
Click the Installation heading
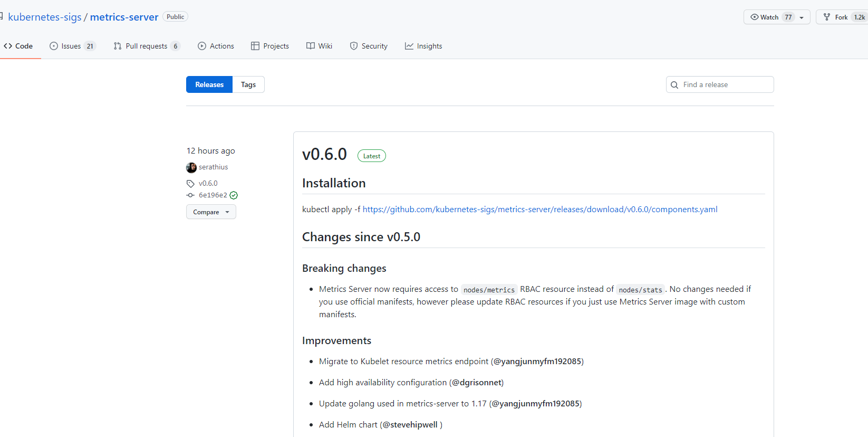[334, 183]
